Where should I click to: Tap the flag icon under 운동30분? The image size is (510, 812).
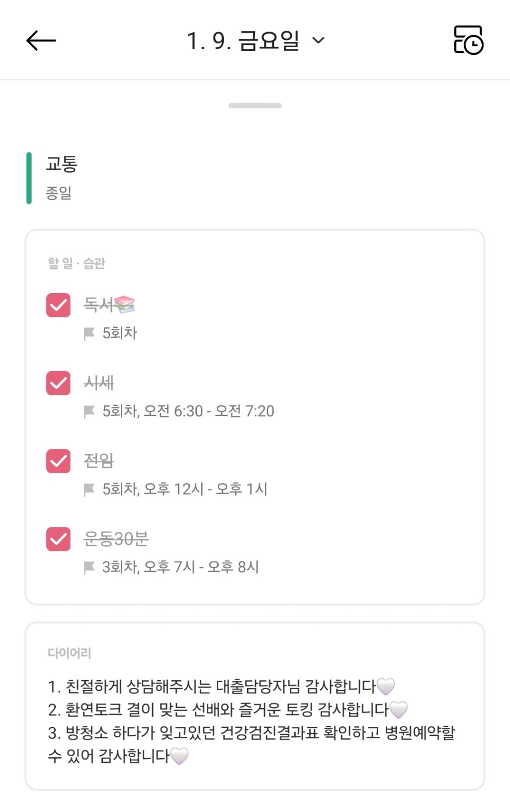point(89,567)
